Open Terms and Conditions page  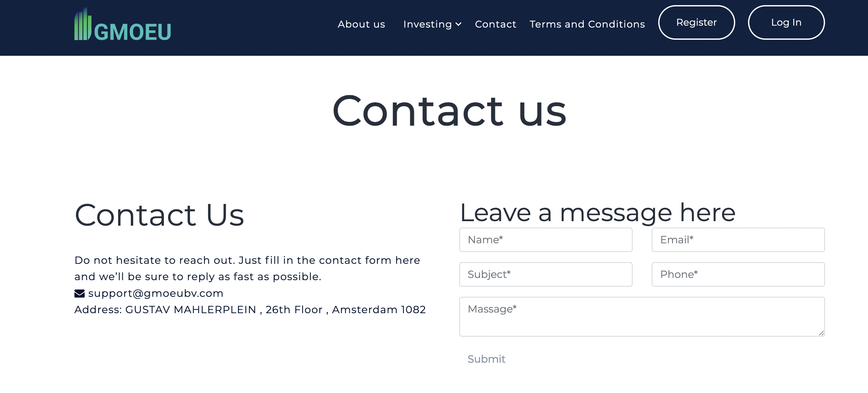coord(587,24)
